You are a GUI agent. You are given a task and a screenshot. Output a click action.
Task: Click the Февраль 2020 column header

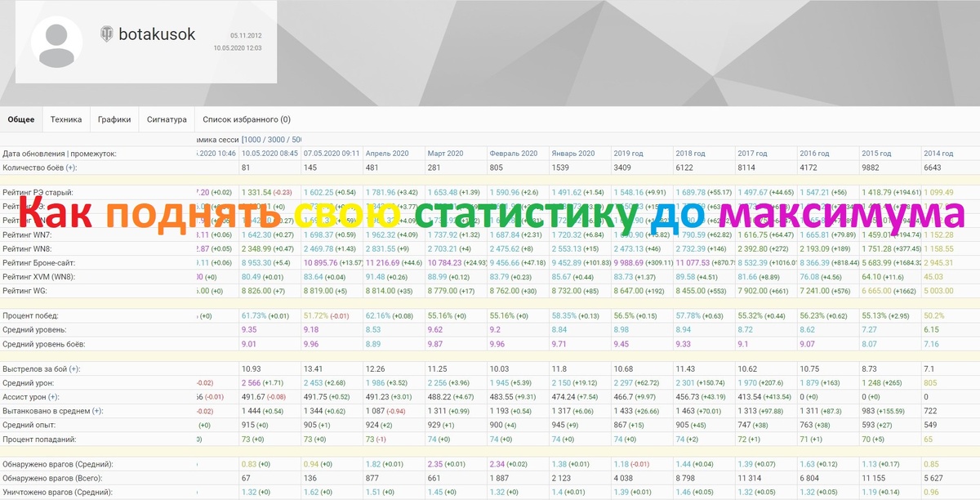(514, 154)
